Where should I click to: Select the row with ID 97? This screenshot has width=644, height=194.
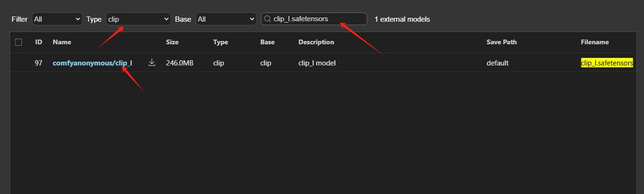pyautogui.click(x=39, y=63)
